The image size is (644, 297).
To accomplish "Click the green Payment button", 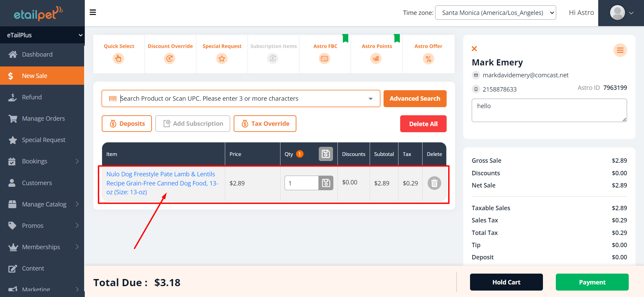I will coord(592,282).
